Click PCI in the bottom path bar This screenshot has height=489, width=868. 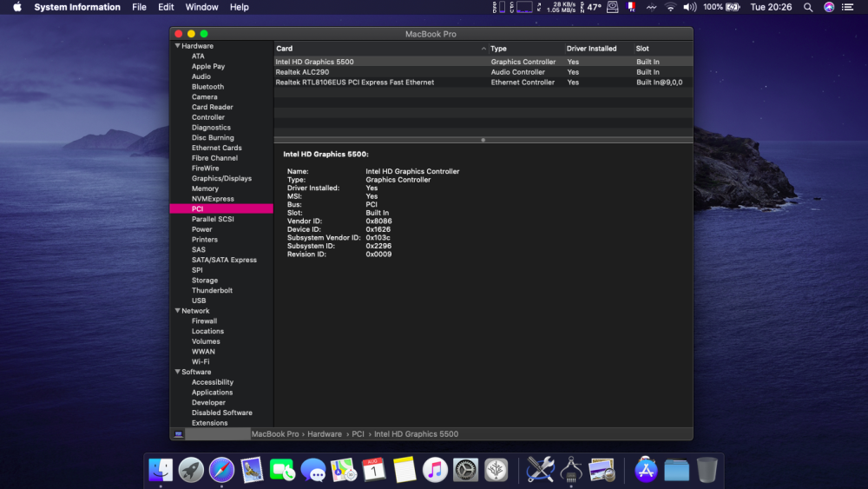(358, 434)
